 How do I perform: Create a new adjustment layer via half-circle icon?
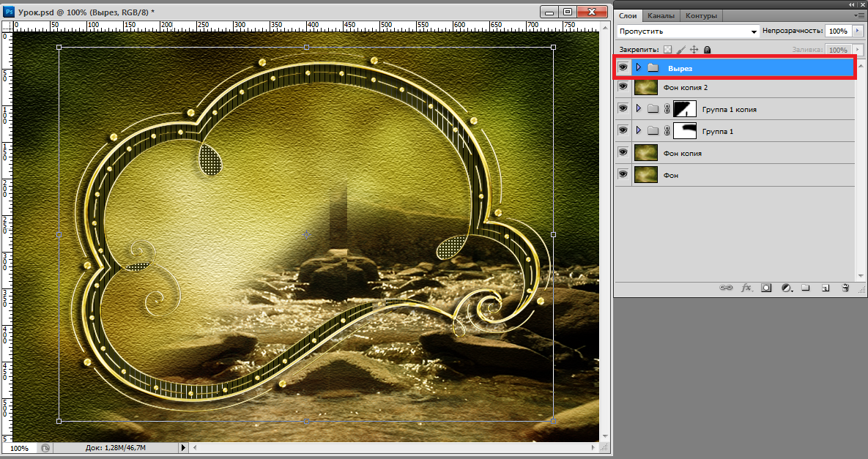(x=787, y=288)
